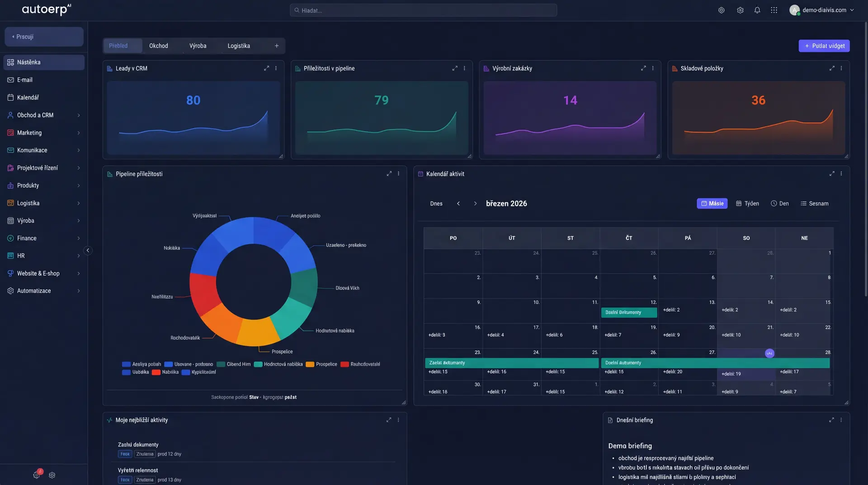868x485 pixels.
Task: Switch calendar to Den view
Action: tap(780, 204)
